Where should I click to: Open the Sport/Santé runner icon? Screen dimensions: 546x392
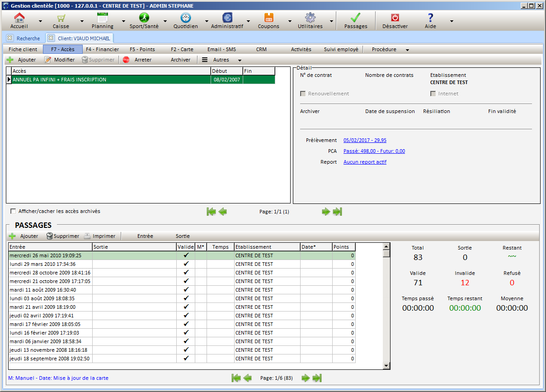(144, 18)
